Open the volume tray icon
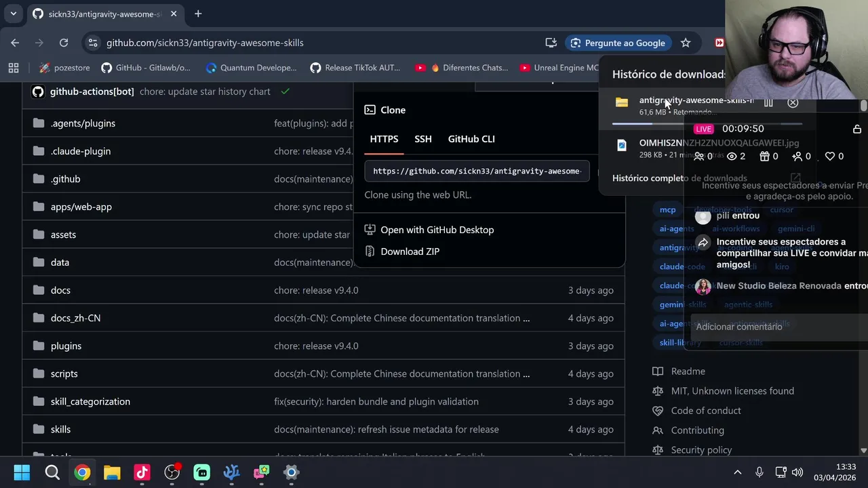The image size is (868, 488). (x=797, y=472)
